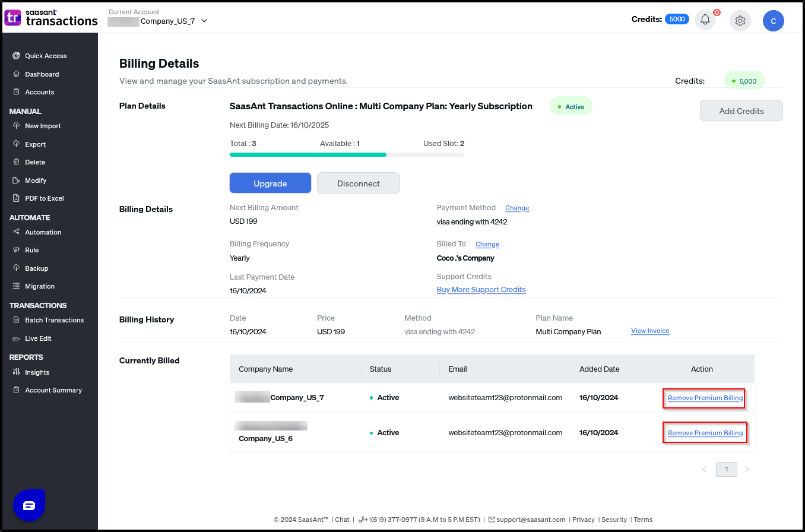Open Dashboard from the sidebar
Viewport: 805px width, 532px height.
(x=42, y=74)
